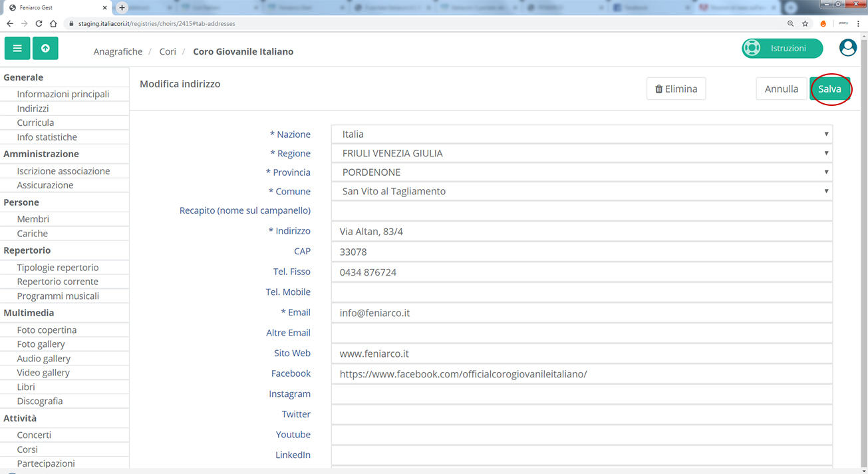The width and height of the screenshot is (868, 474).
Task: Open the user profile avatar icon
Action: (x=847, y=48)
